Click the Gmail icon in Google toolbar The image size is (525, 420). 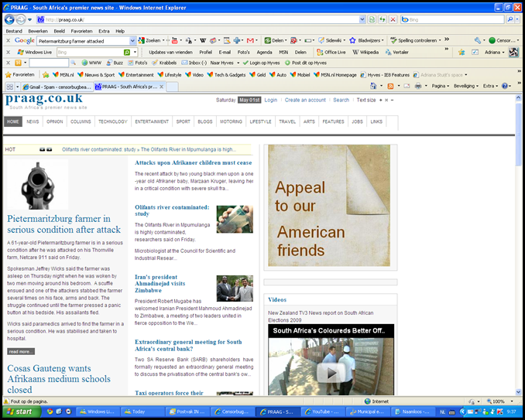250,41
